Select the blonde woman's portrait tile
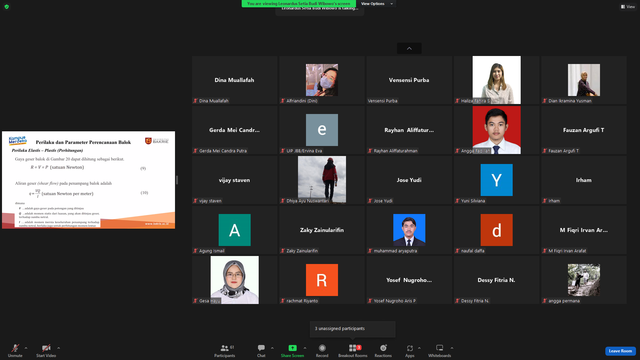Viewport: 640px width, 360px height. (496, 80)
